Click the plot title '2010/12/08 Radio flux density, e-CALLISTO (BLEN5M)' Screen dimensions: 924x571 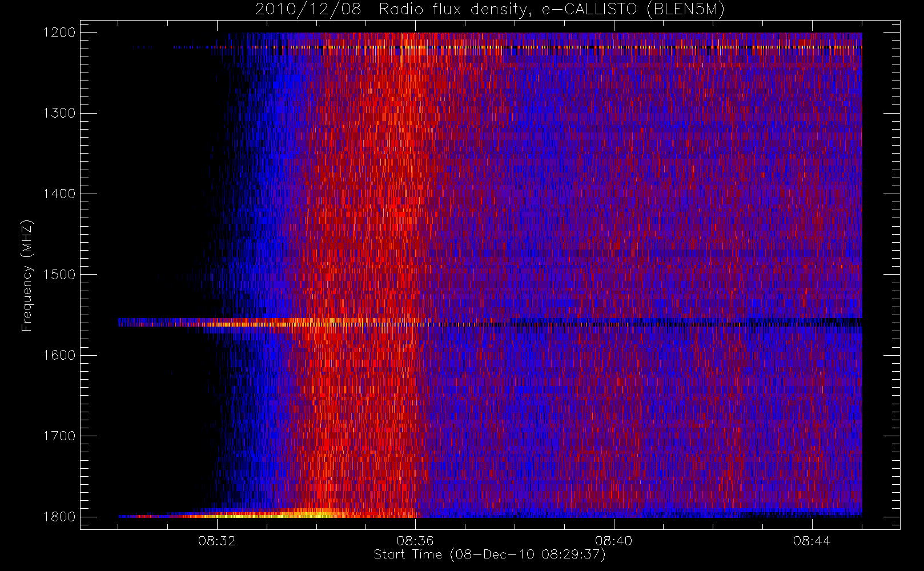click(x=490, y=9)
